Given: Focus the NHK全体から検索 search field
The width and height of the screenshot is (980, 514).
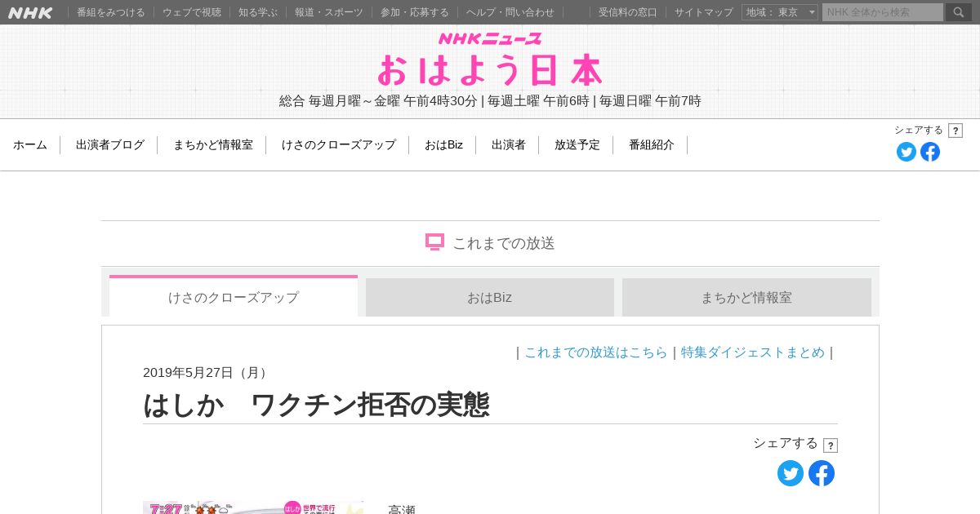Looking at the screenshot, I should 883,12.
